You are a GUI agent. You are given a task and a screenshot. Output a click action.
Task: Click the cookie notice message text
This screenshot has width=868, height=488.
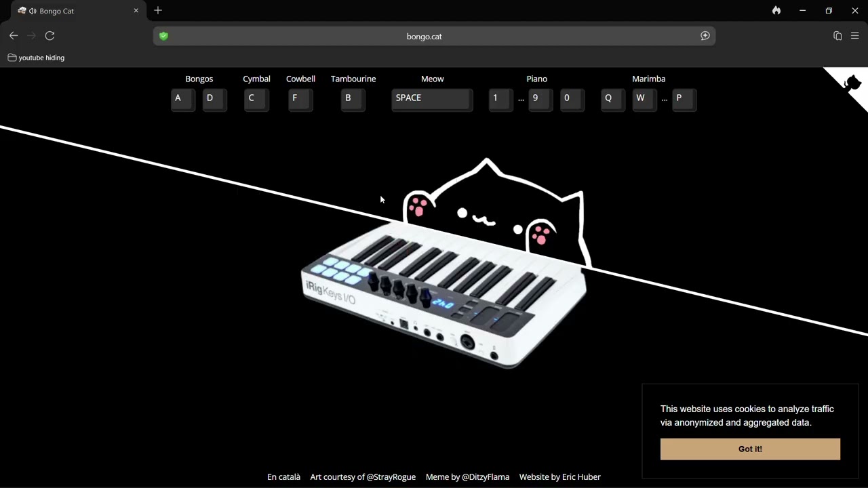click(x=747, y=415)
